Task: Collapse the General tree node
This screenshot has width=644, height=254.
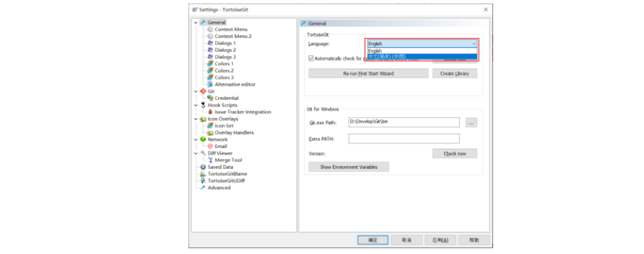Action: (x=196, y=22)
